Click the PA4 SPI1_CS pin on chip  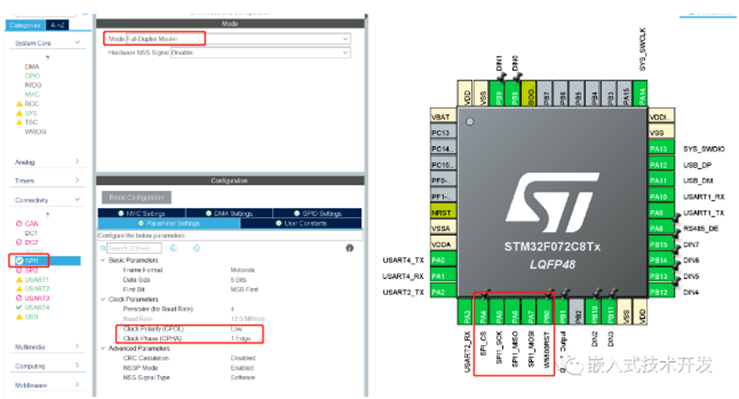[x=483, y=312]
